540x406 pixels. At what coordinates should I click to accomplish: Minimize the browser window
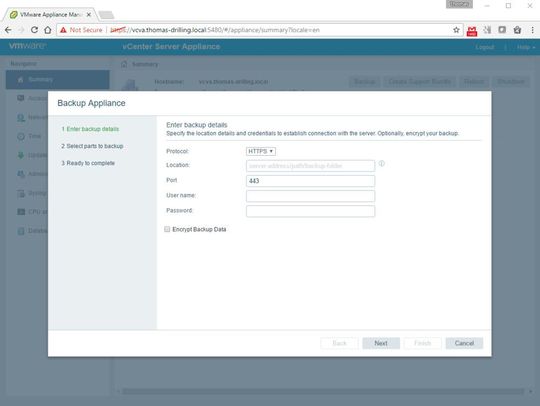(x=487, y=6)
